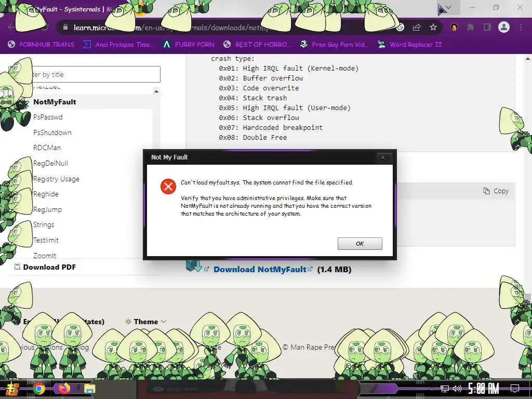The image size is (532, 399).
Task: Click the text 0x08: Double Free
Action: (x=253, y=137)
